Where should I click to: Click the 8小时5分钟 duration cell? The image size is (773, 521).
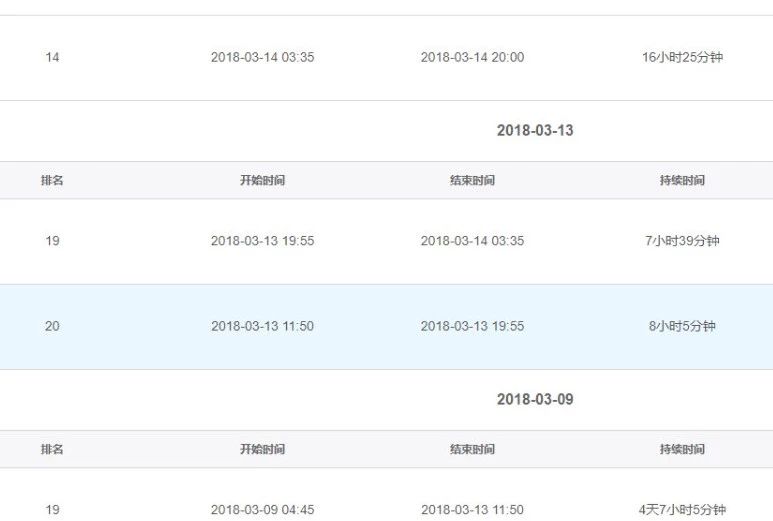pyautogui.click(x=682, y=327)
